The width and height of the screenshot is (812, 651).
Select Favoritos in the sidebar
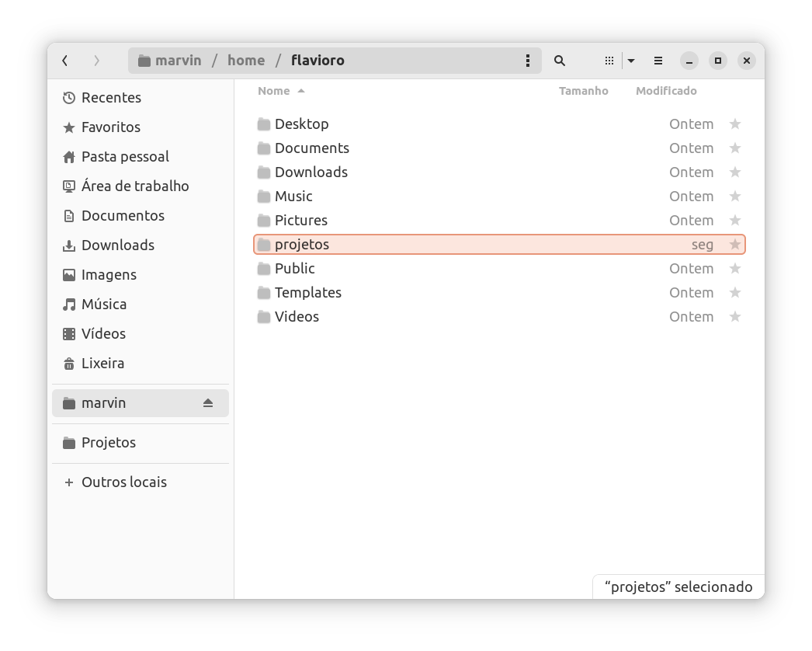coord(110,127)
